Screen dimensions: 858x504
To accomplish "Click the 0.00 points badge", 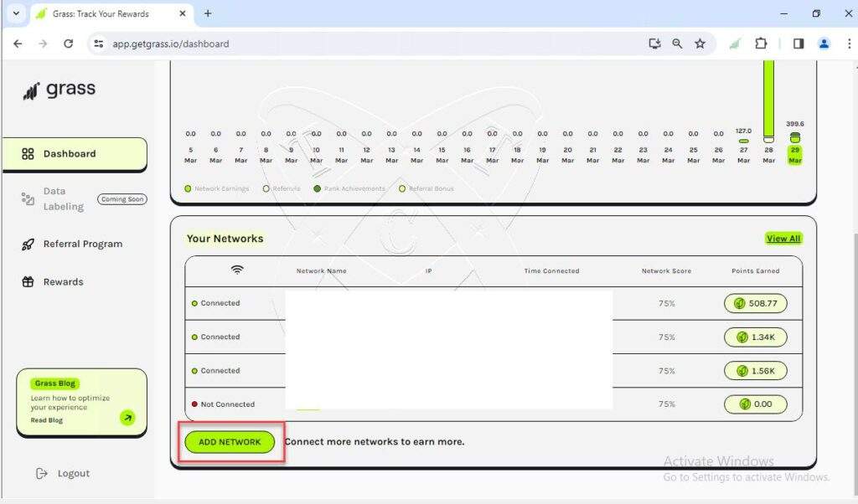I will tap(755, 404).
